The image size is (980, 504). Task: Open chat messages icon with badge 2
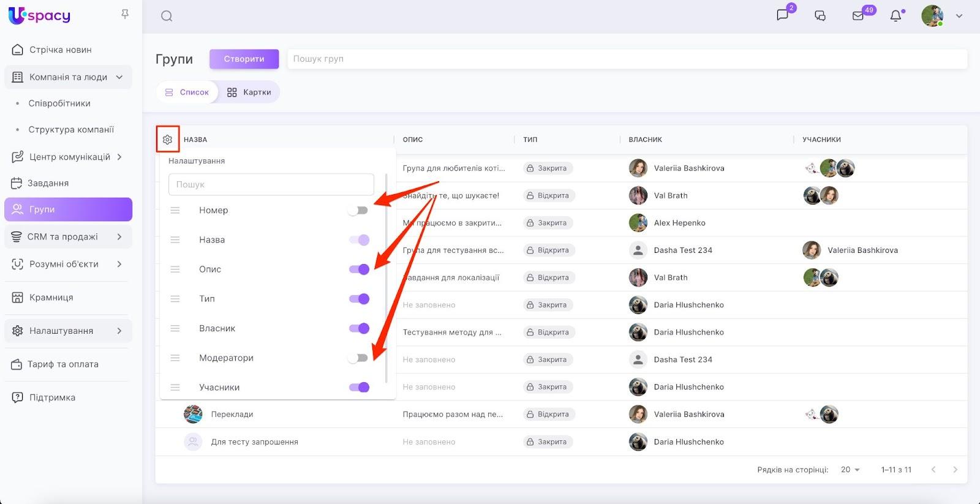coord(783,15)
